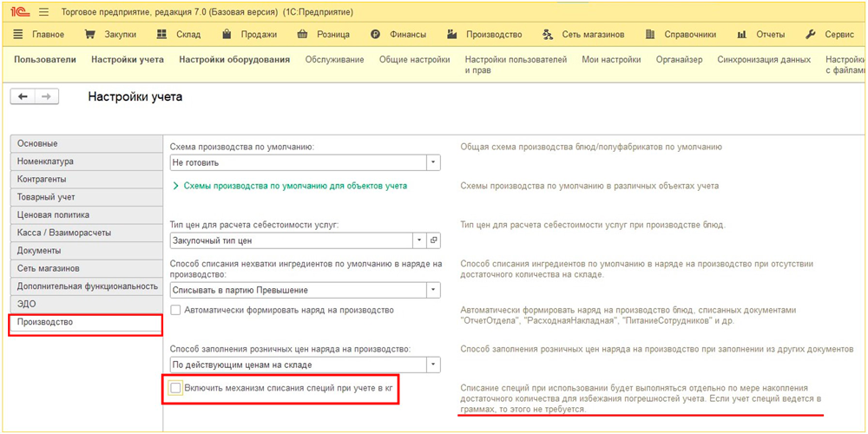Click the 1C logo icon in title bar
868x434 pixels.
pyautogui.click(x=18, y=11)
